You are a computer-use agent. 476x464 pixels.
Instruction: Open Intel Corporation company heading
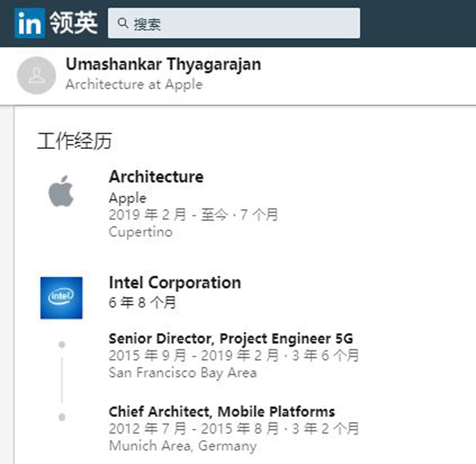click(x=175, y=282)
